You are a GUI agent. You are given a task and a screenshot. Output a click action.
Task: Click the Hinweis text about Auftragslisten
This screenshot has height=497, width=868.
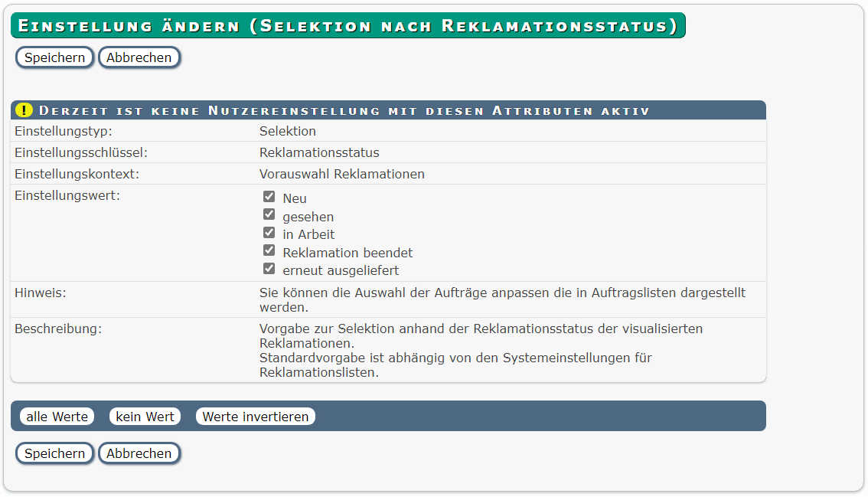pos(501,299)
